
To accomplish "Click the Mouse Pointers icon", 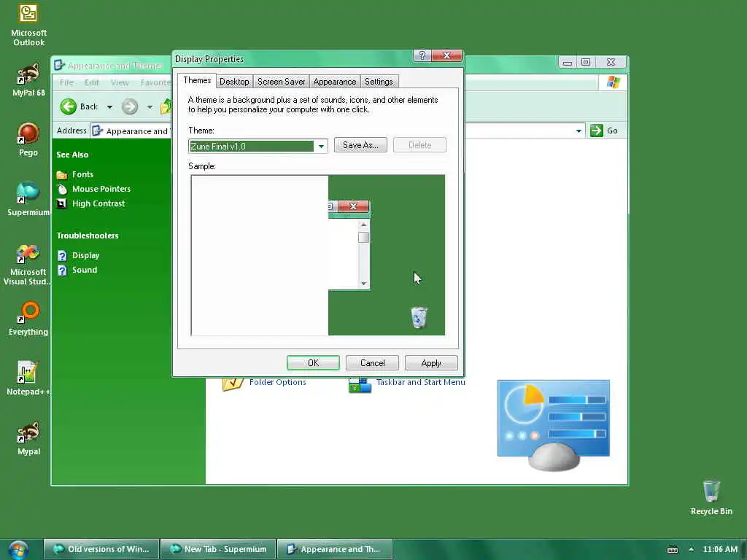I will pos(62,189).
